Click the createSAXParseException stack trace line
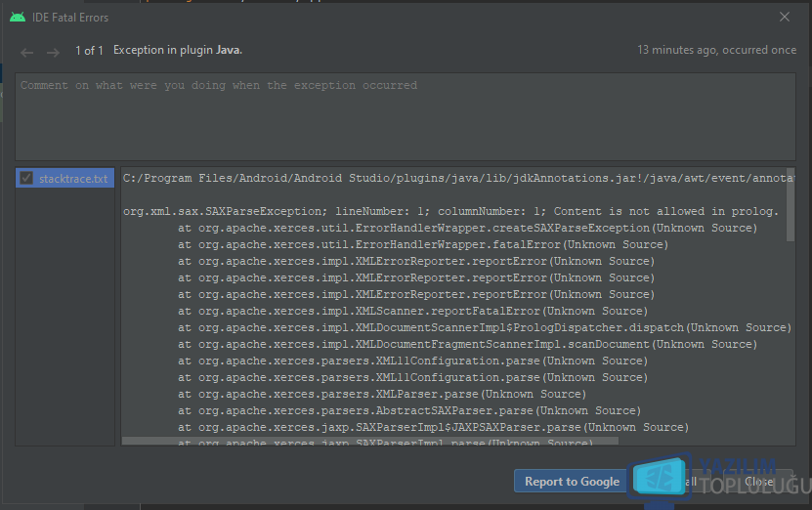The width and height of the screenshot is (812, 510). pos(467,228)
